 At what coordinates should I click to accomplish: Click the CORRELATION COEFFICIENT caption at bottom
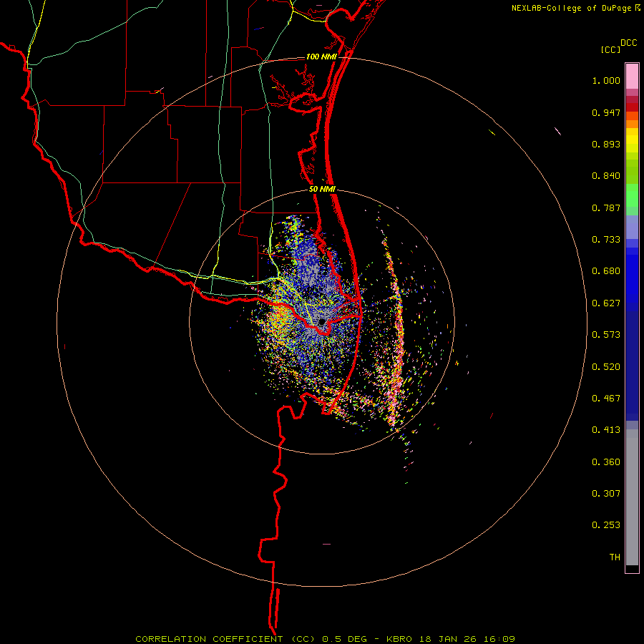point(325,639)
